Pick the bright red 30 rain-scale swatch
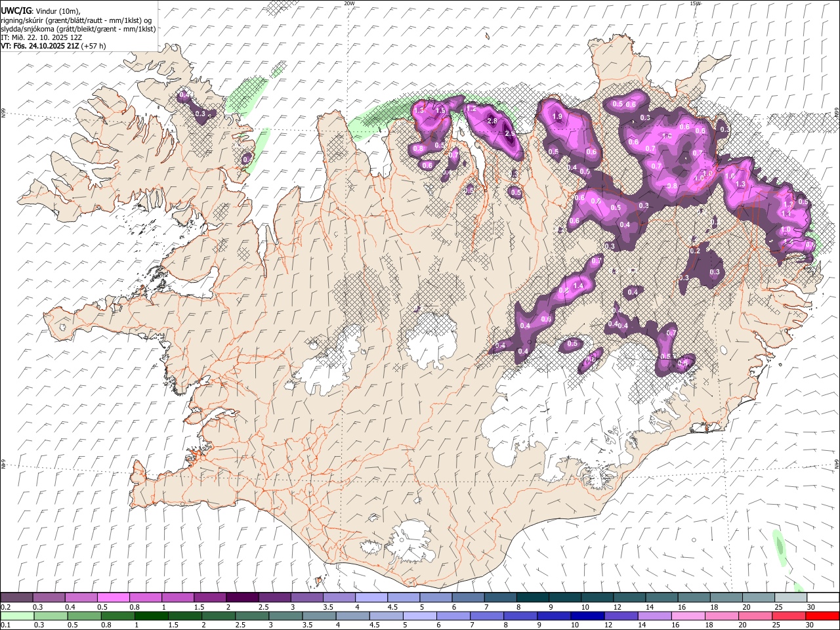 (x=822, y=616)
